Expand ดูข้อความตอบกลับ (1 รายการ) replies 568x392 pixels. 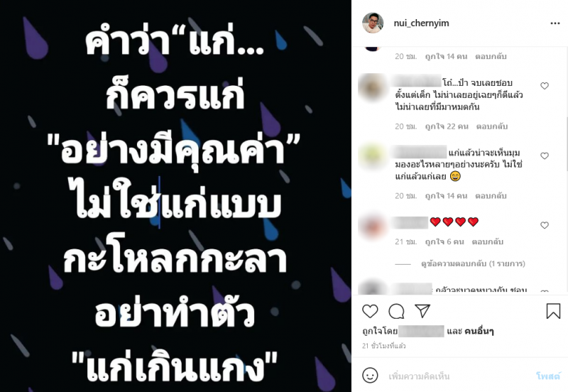click(473, 263)
